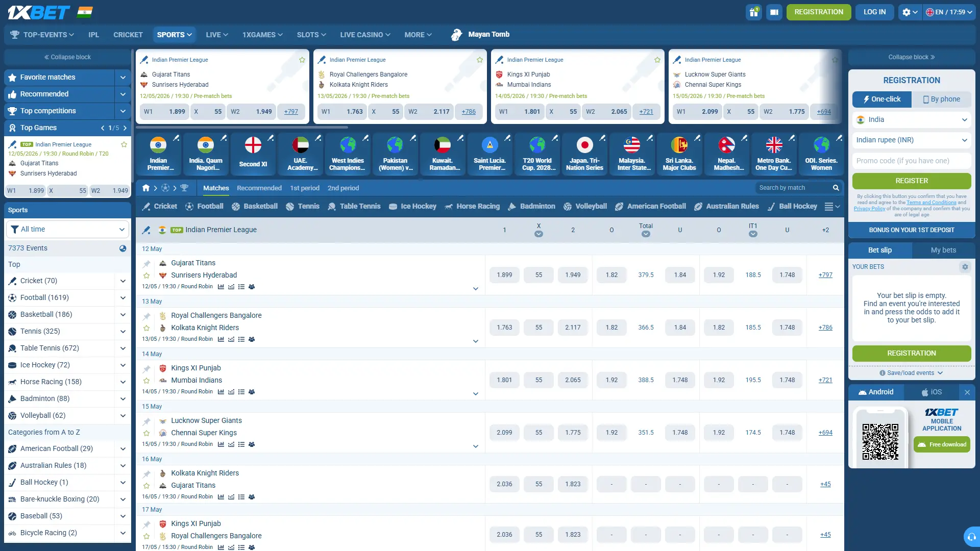Pin the Indian Premier tournament tile

point(176,138)
